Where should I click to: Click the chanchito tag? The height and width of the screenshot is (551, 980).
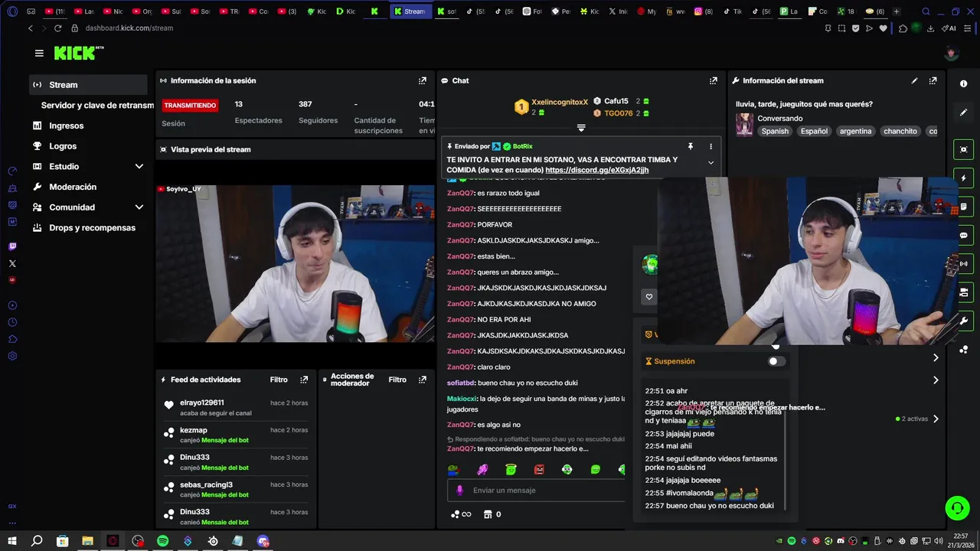pyautogui.click(x=900, y=132)
